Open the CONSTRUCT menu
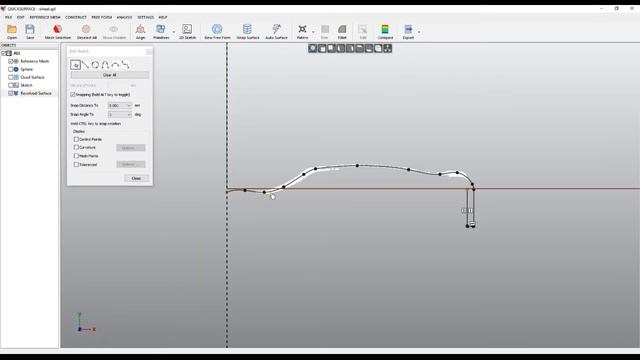640x360 pixels. [x=76, y=17]
